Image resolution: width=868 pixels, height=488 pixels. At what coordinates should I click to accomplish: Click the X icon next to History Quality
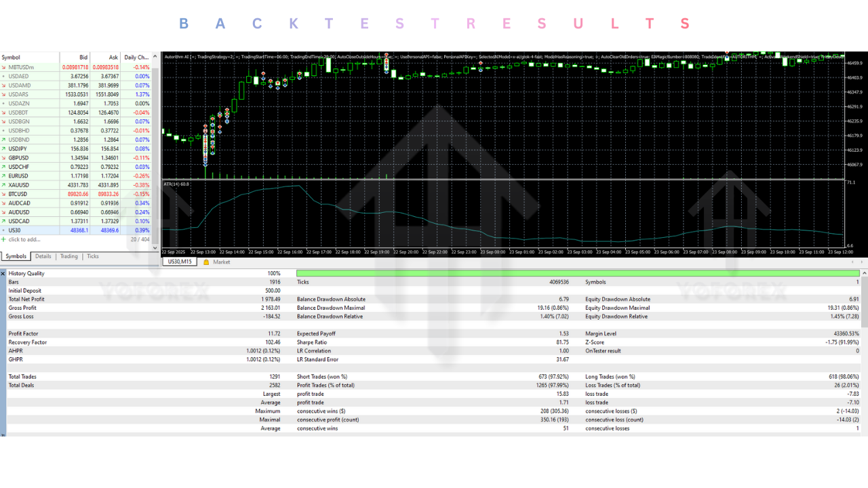pos(3,273)
